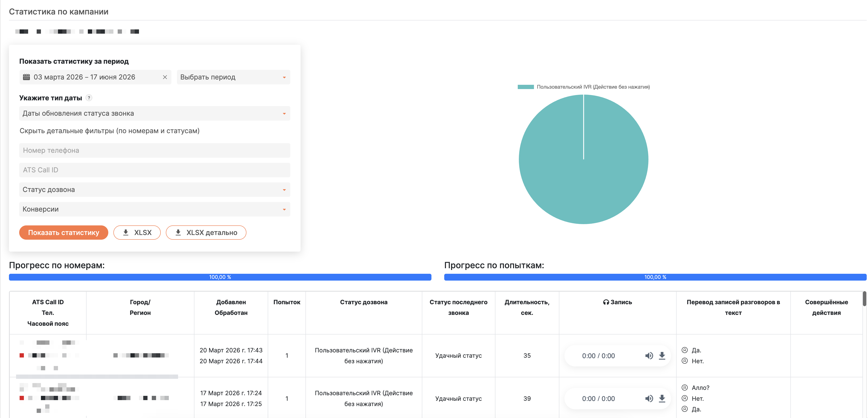Click the Показать статистику button
868x418 pixels.
pyautogui.click(x=64, y=232)
